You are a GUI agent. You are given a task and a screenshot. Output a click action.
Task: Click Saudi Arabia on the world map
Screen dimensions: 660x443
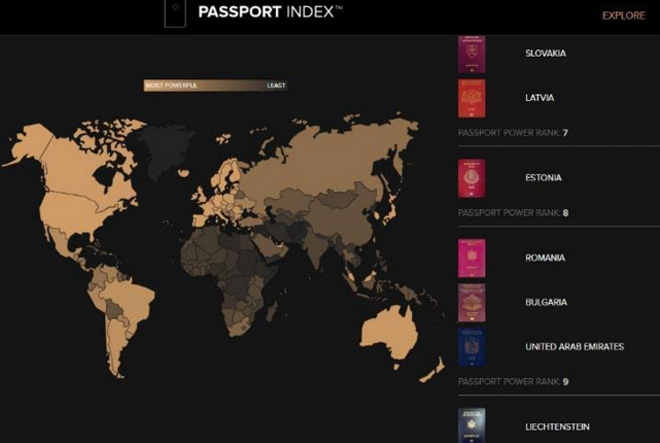click(x=265, y=246)
